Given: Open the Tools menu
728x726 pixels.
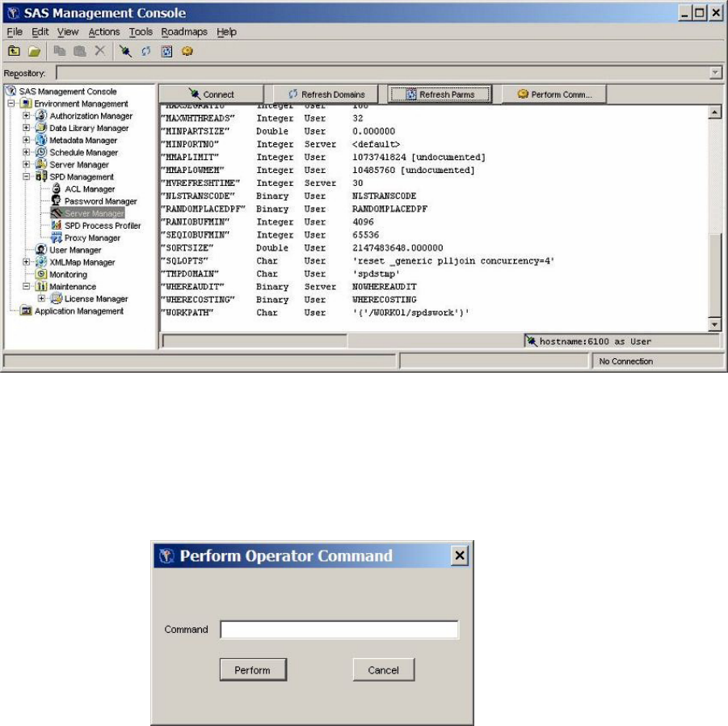Looking at the screenshot, I should coord(141,32).
